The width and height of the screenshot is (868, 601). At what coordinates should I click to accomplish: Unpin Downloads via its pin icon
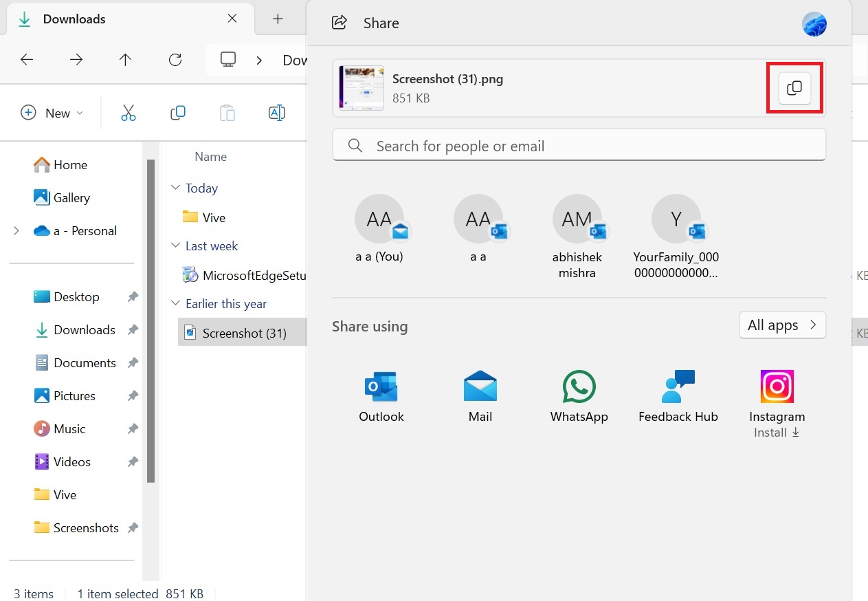point(133,330)
